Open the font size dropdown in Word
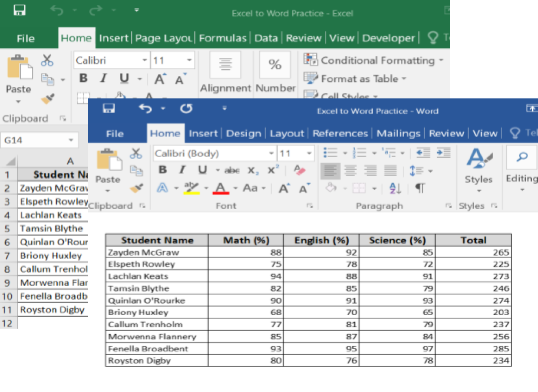 pos(309,153)
